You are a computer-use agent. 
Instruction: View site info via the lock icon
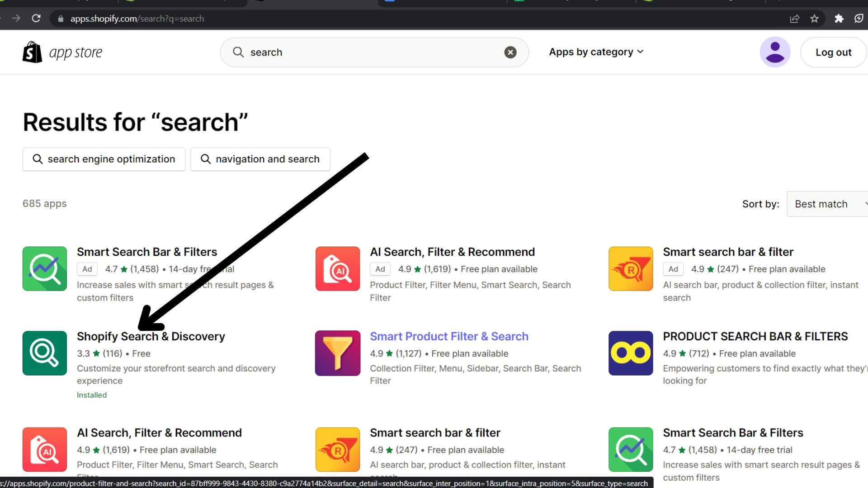61,19
